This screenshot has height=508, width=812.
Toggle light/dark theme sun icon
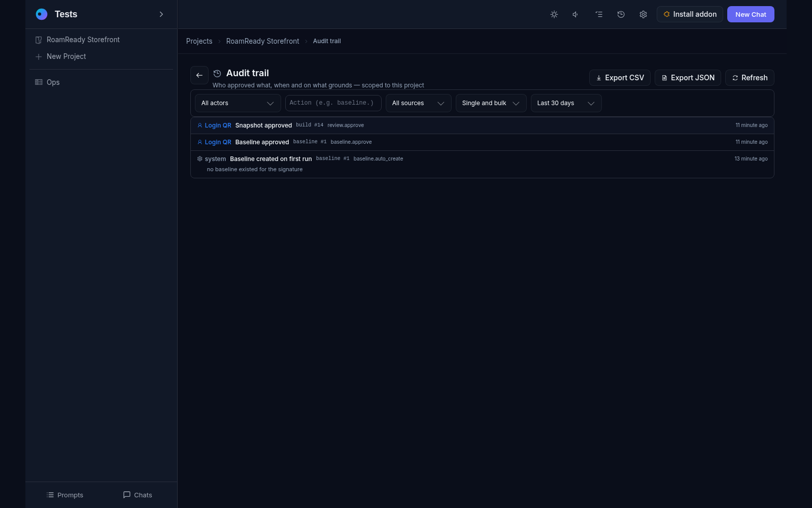pyautogui.click(x=554, y=14)
